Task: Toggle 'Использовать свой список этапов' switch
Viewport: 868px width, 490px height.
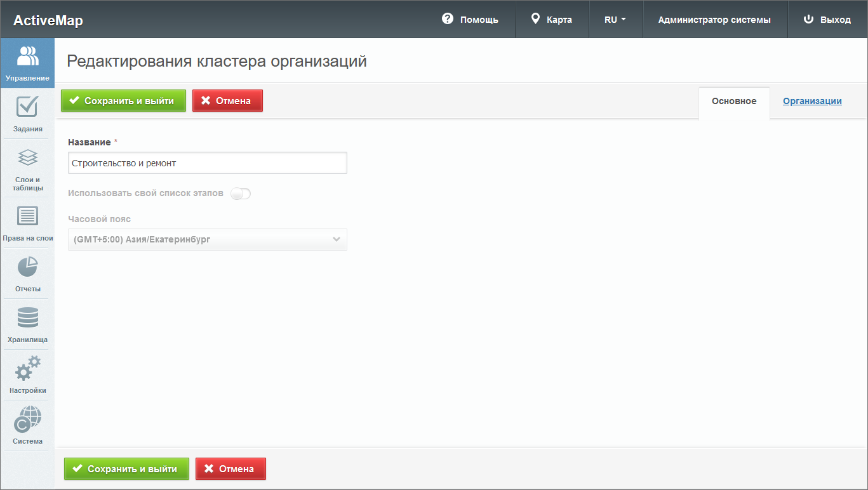Action: coord(241,194)
